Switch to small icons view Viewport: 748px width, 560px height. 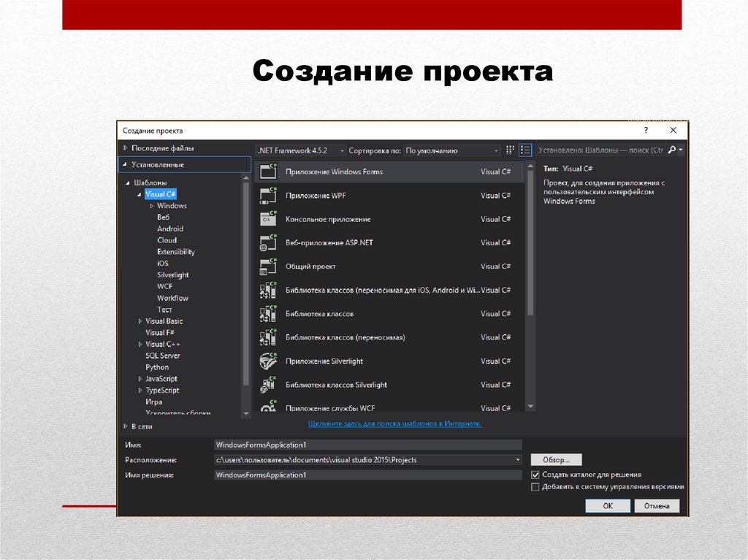coord(510,150)
